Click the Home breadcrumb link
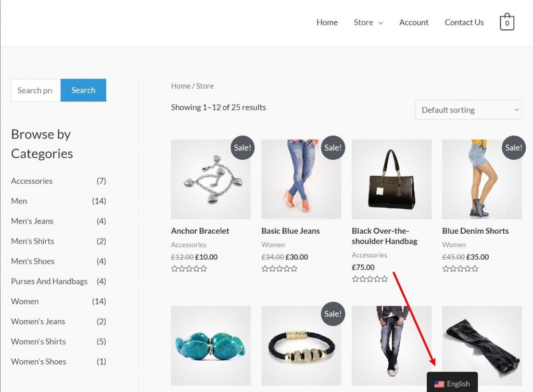The image size is (533, 392). pyautogui.click(x=181, y=86)
